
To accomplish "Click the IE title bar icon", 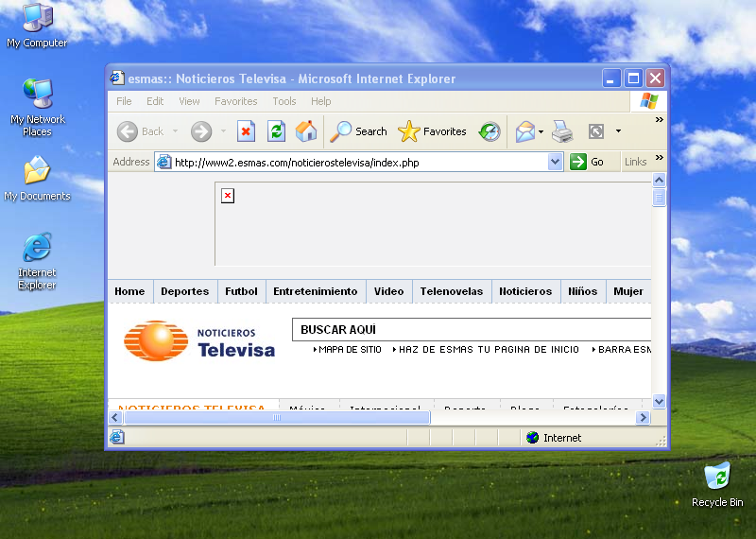I will (x=116, y=78).
